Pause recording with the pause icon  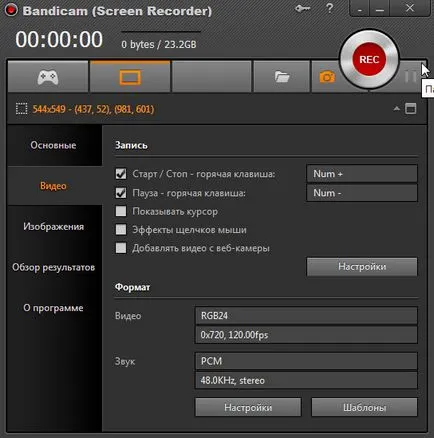pos(410,77)
